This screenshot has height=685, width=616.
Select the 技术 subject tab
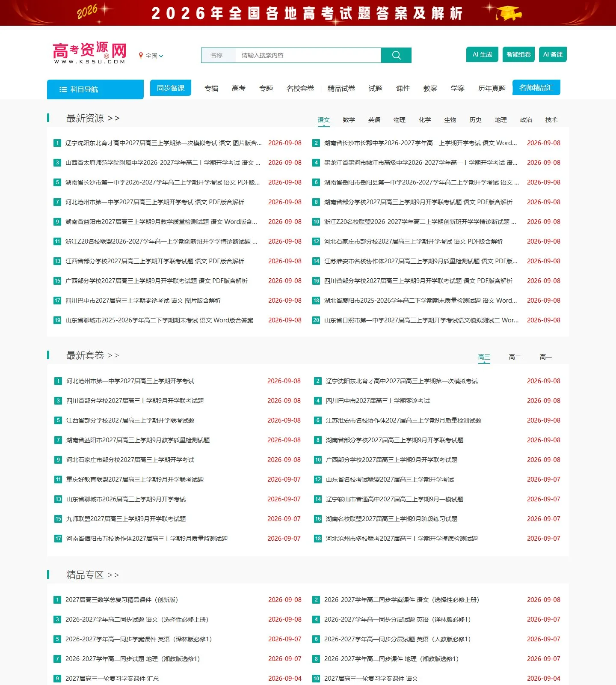point(551,120)
